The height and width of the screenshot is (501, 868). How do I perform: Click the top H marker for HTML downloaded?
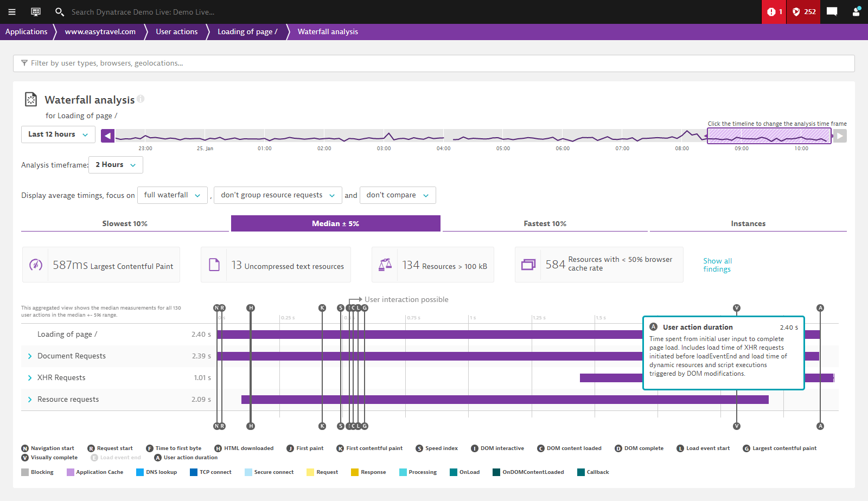[x=250, y=308]
